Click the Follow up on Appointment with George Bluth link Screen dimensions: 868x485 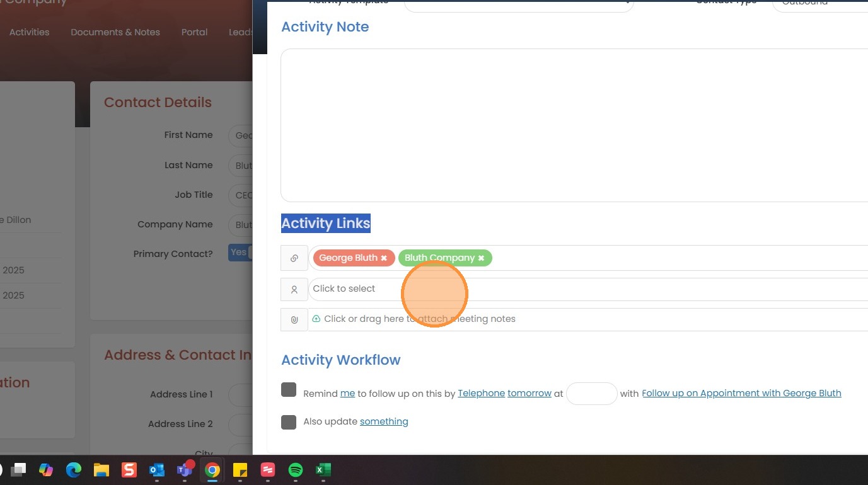(x=741, y=393)
